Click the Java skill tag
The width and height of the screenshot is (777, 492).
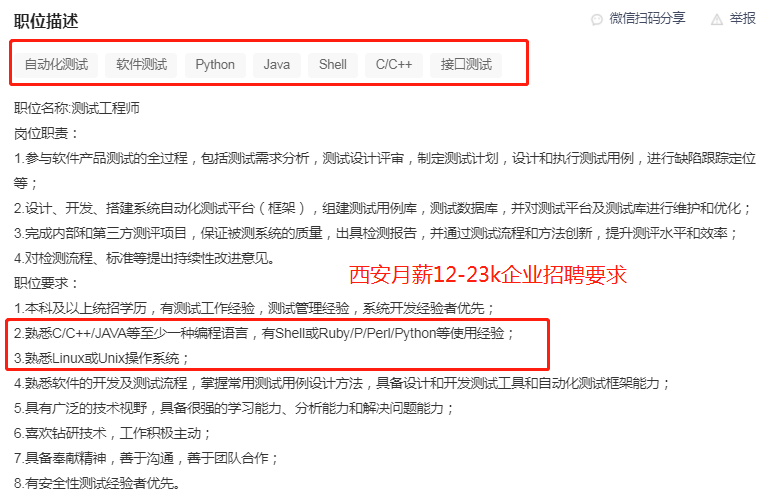[x=277, y=65]
